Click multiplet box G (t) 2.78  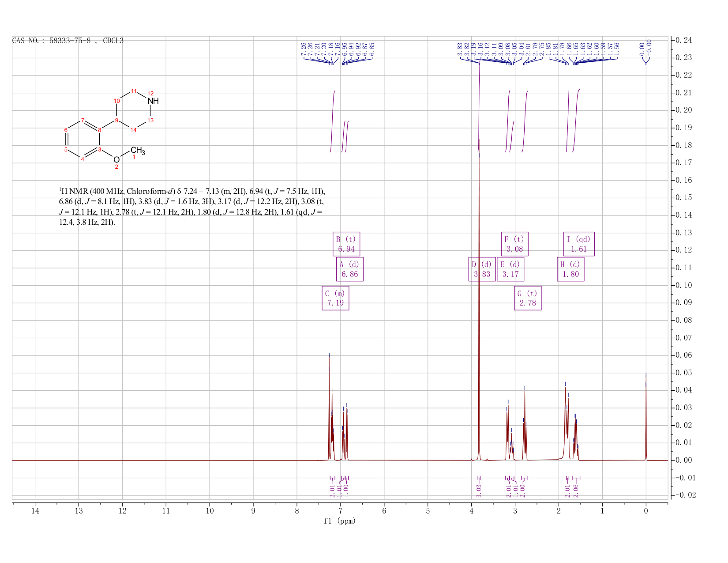click(528, 298)
